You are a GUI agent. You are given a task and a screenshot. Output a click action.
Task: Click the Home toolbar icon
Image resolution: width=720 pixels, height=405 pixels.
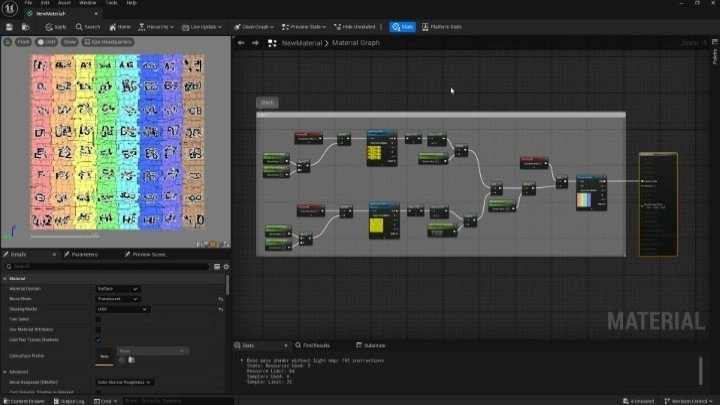tap(121, 27)
